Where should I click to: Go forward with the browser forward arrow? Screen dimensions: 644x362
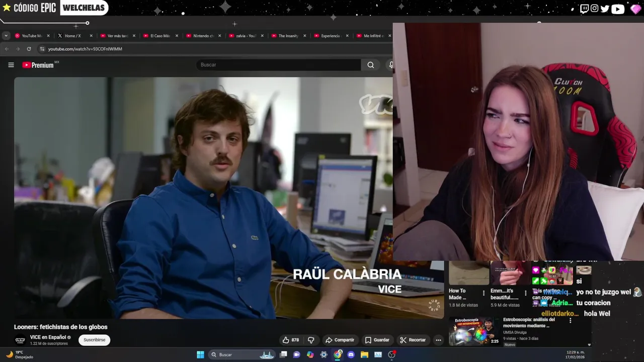pos(18,49)
